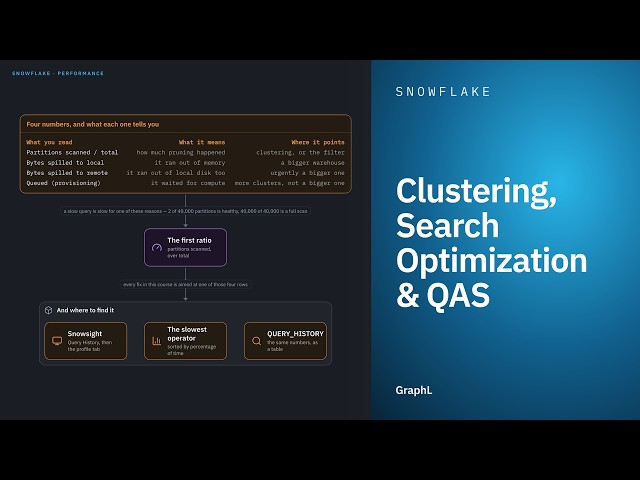Image resolution: width=640 pixels, height=480 pixels.
Task: Click the GraphL brand name
Action: [413, 390]
